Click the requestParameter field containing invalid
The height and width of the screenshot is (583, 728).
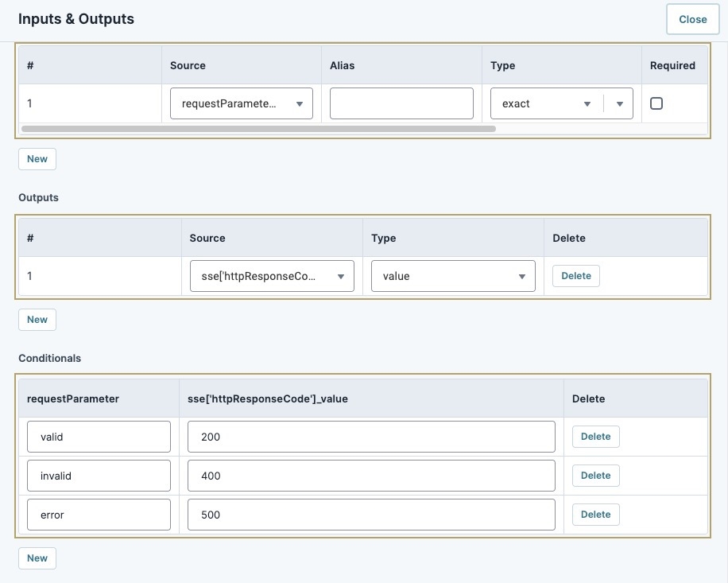point(99,476)
